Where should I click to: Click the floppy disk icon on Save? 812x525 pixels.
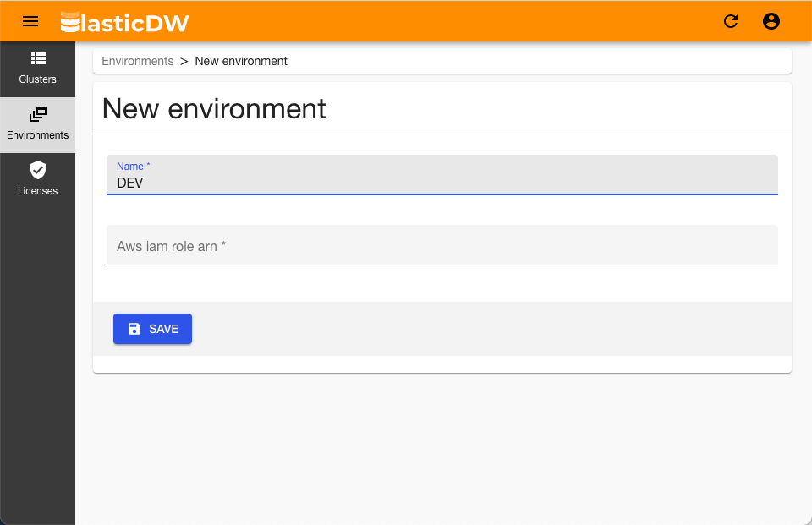(134, 329)
